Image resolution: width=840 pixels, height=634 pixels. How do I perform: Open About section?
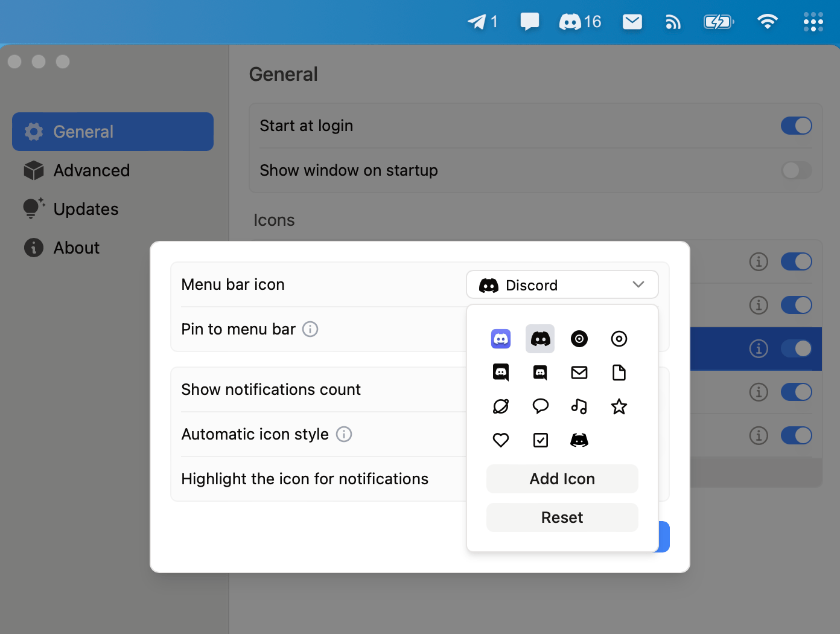tap(113, 248)
